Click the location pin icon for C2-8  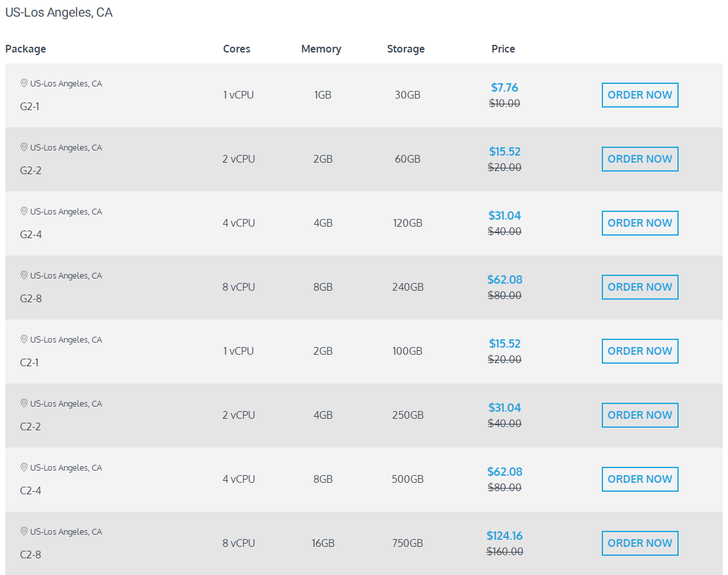24,531
